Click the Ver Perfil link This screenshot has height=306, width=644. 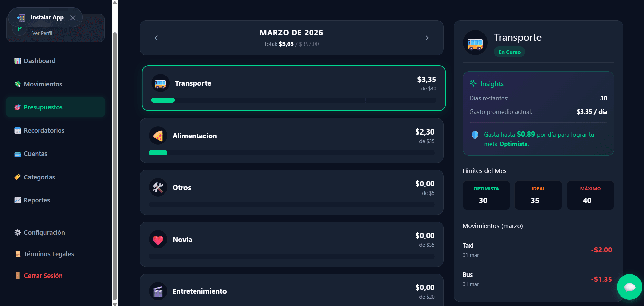click(x=42, y=33)
